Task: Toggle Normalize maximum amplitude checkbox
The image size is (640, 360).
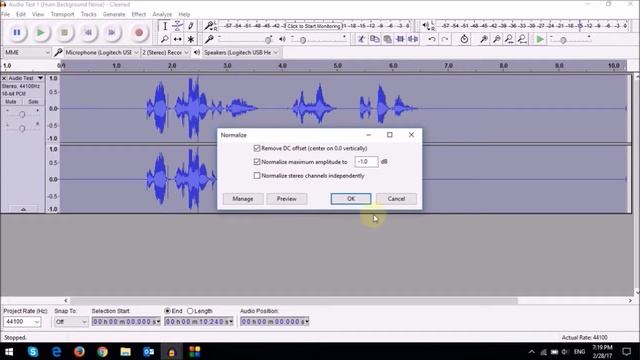Action: (x=257, y=162)
